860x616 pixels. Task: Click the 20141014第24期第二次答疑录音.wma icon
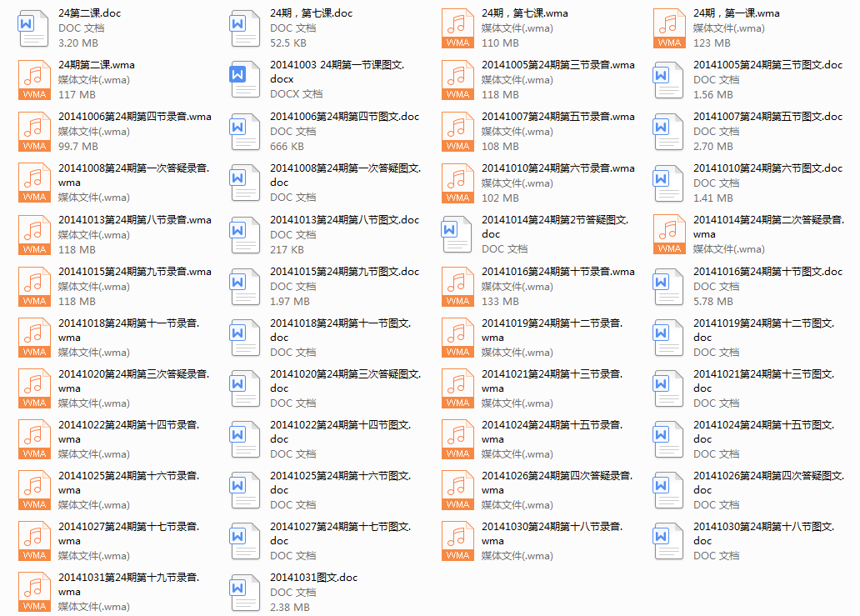tap(669, 235)
